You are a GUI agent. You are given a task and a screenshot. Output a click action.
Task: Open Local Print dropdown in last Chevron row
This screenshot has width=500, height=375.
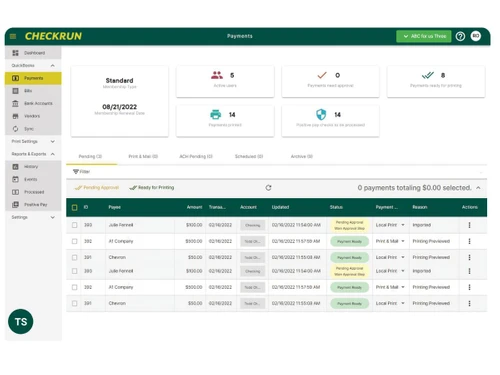click(x=390, y=303)
